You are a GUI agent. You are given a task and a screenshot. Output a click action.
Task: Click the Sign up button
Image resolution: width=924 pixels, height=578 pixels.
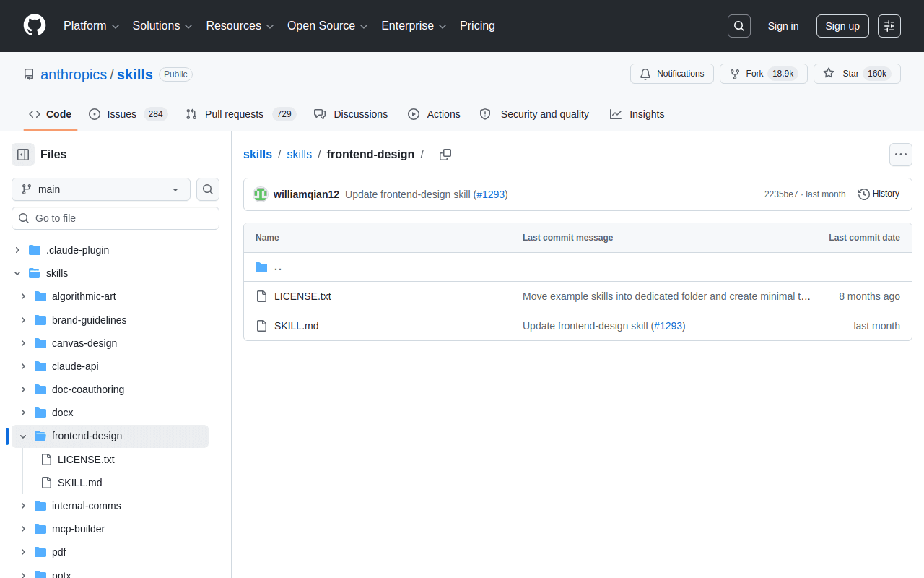click(842, 26)
